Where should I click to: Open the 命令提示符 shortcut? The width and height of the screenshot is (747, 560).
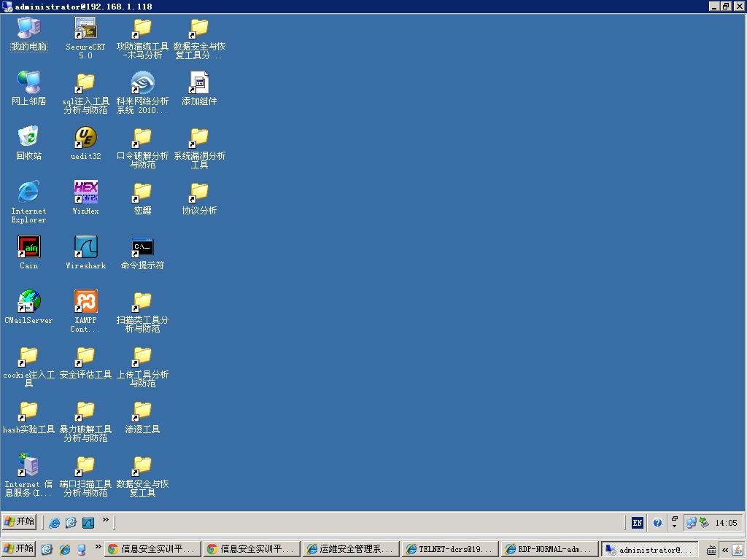click(142, 253)
